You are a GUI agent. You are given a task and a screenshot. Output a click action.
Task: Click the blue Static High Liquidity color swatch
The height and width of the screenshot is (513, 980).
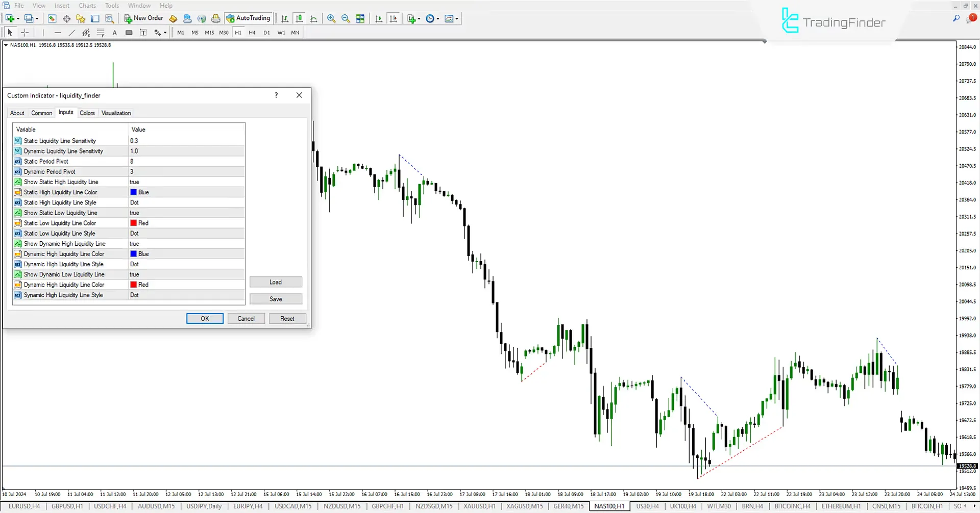point(134,192)
